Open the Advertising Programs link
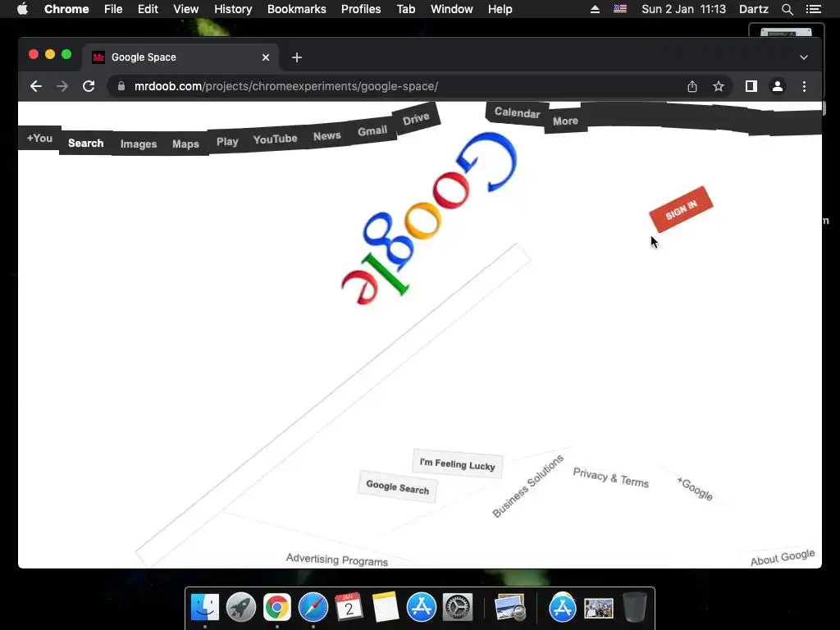Image resolution: width=840 pixels, height=630 pixels. [337, 559]
